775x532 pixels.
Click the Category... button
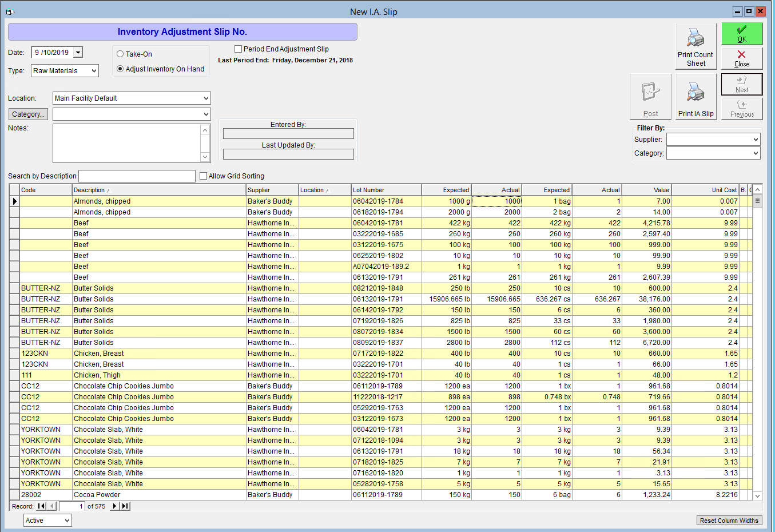click(28, 114)
